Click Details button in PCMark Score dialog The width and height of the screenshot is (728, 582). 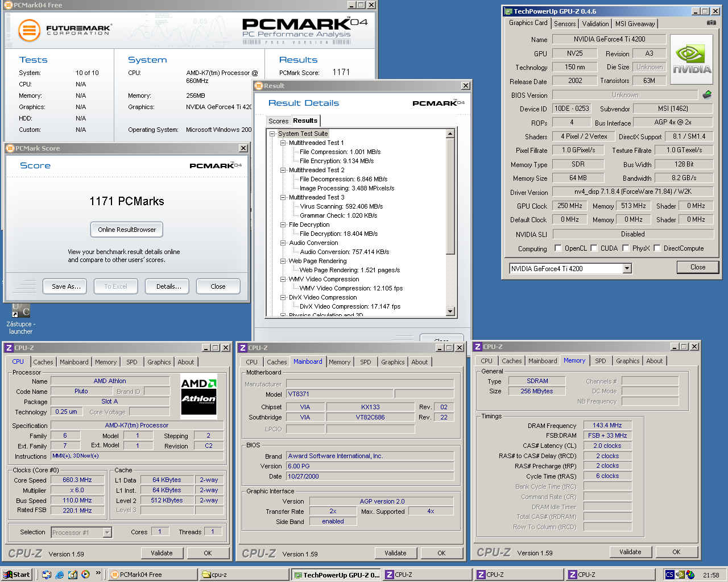pyautogui.click(x=169, y=286)
